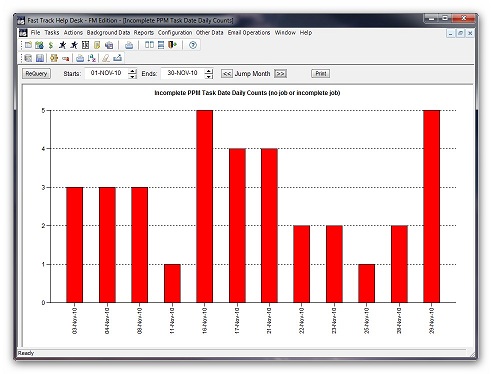Viewport: 492px width, 374px height.
Task: Open the Configuration menu
Action: (175, 32)
